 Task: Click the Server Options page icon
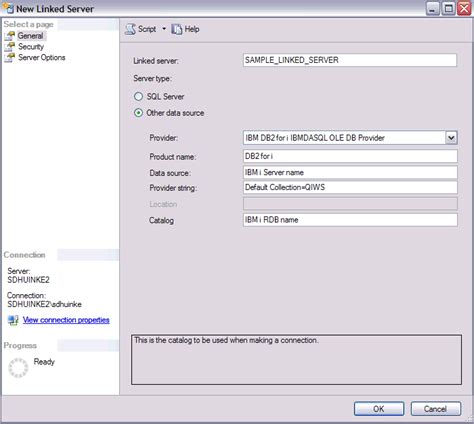(x=10, y=57)
